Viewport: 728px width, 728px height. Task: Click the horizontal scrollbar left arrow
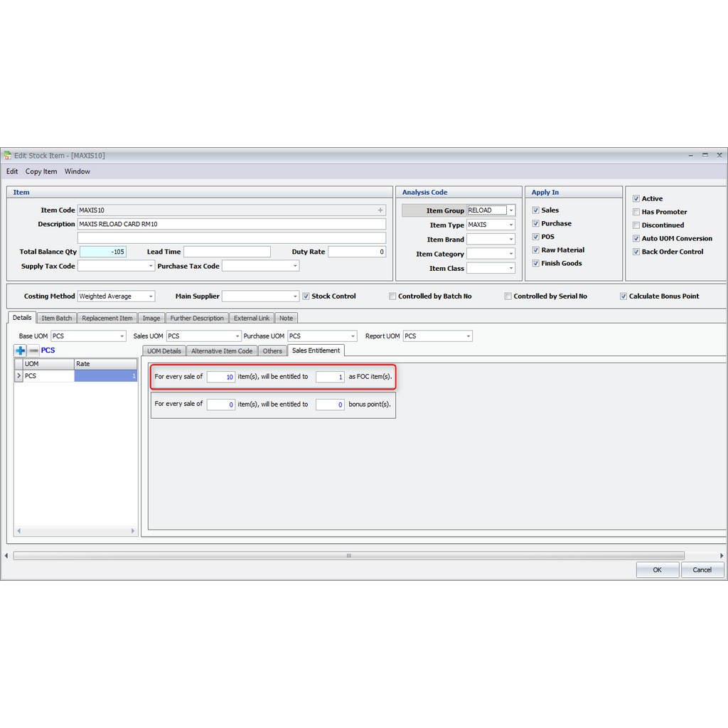6,556
